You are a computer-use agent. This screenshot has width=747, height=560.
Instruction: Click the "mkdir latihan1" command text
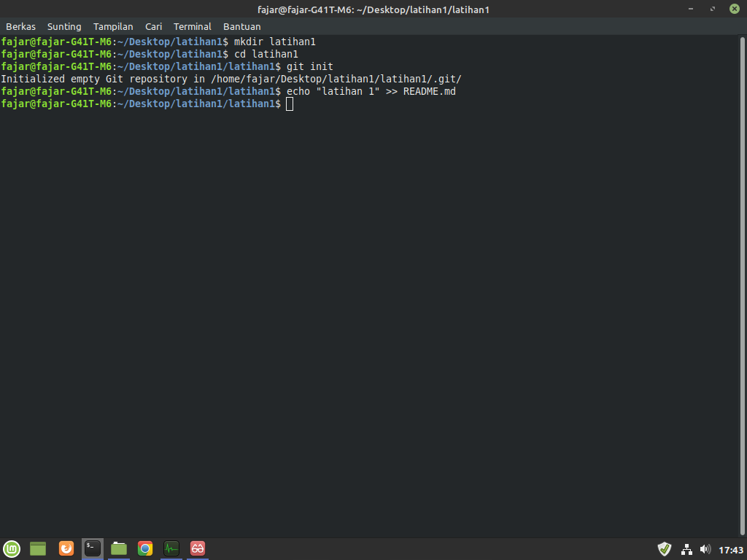tap(274, 42)
